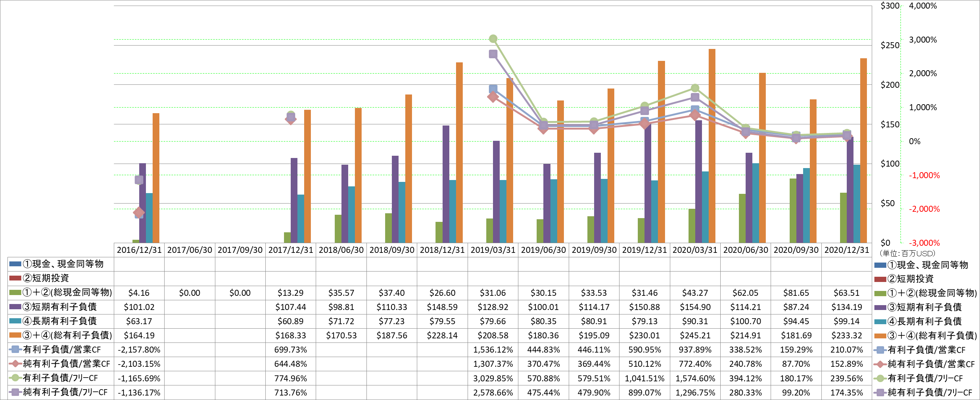
Task: Click the 2016/12/31 column header
Action: (139, 250)
